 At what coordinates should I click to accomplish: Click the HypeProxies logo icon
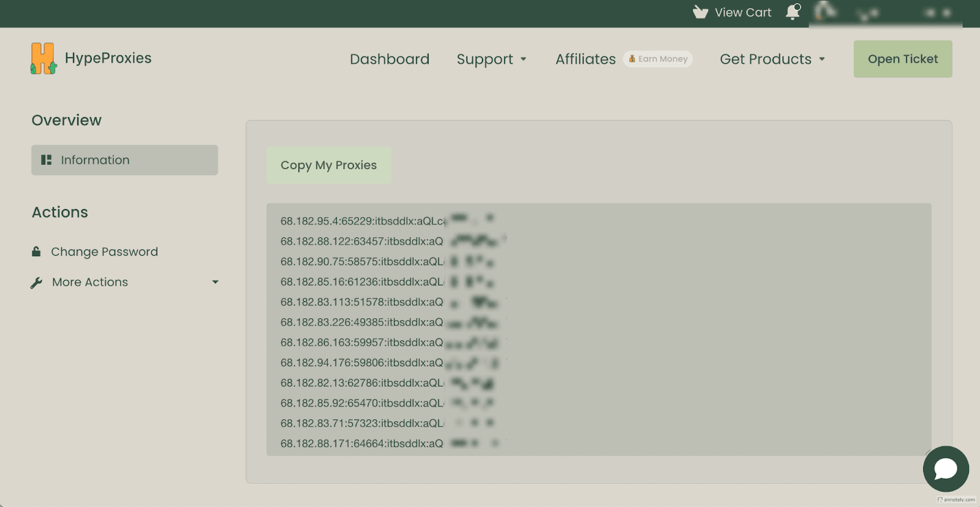43,59
